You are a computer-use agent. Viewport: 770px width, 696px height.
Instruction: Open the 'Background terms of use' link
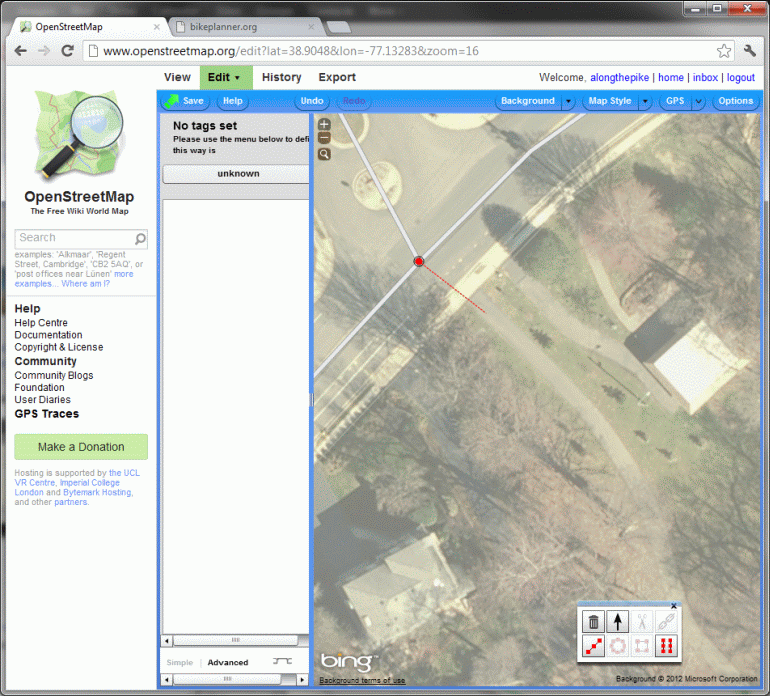(x=362, y=680)
